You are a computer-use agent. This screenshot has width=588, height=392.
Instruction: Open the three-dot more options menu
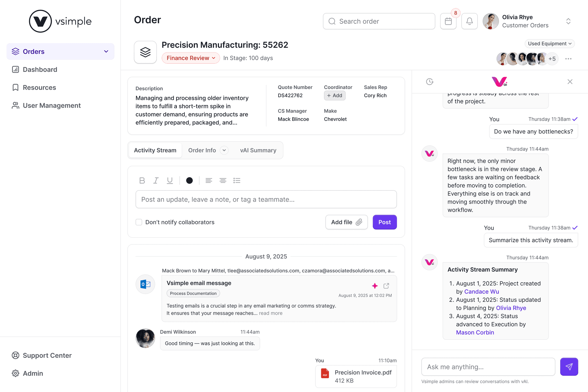568,59
